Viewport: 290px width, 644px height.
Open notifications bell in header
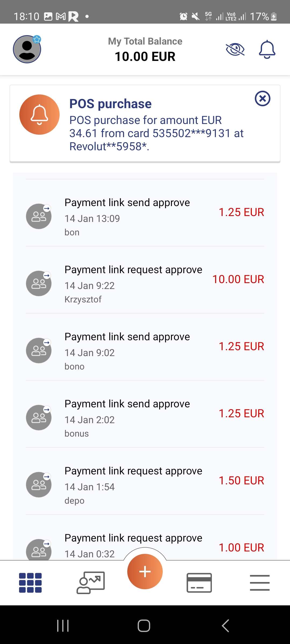(267, 49)
